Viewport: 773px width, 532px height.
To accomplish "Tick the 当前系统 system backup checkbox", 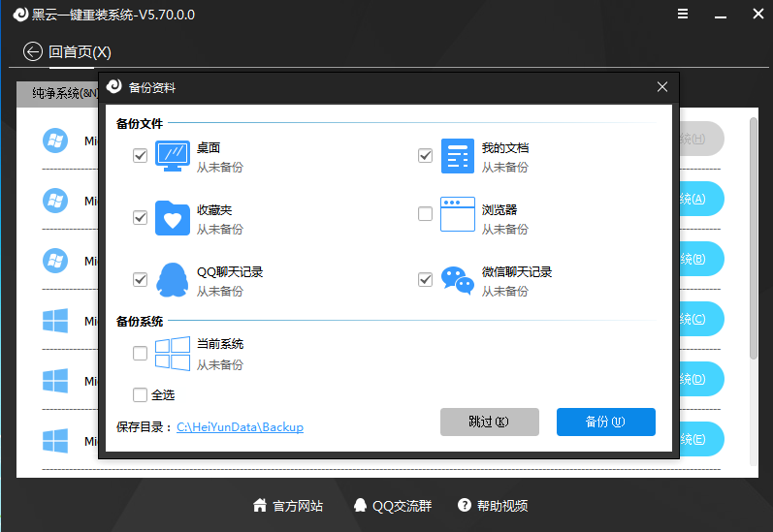I will click(141, 354).
